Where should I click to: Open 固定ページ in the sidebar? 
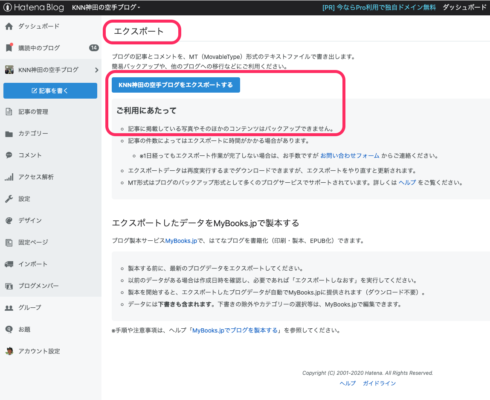33,242
